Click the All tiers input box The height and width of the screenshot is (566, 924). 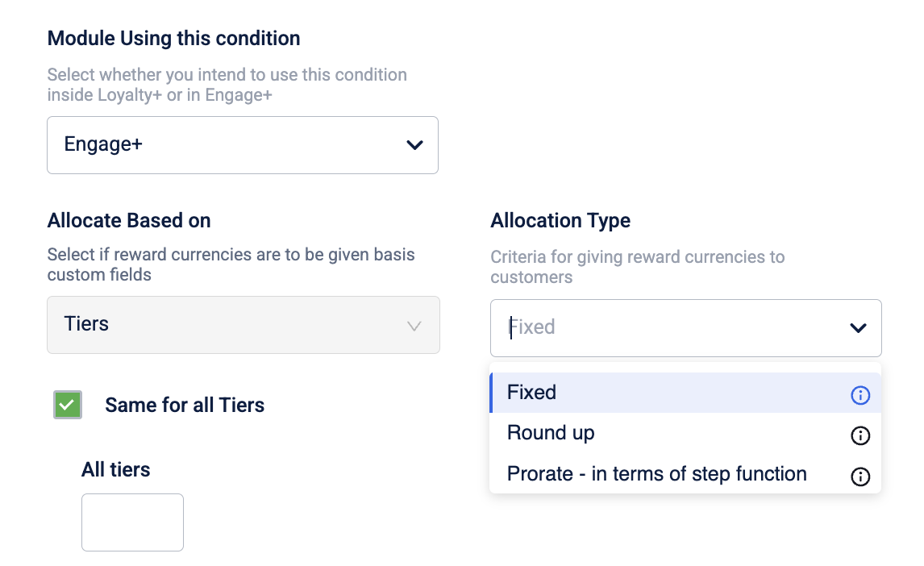132,522
